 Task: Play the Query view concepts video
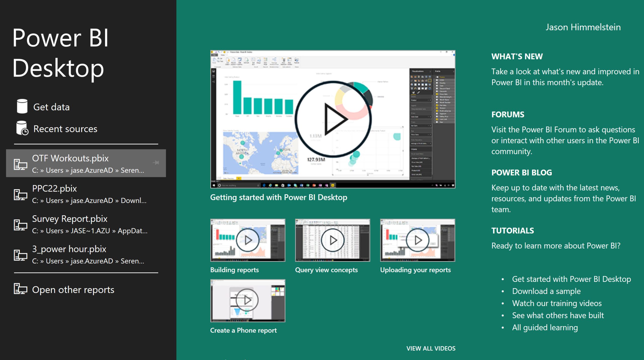[333, 240]
